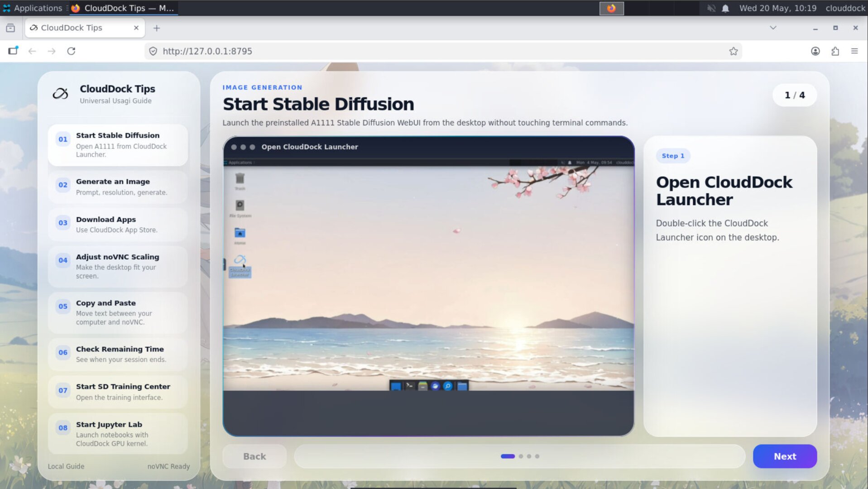Click the Universal Usagi Guide subtitle

115,101
